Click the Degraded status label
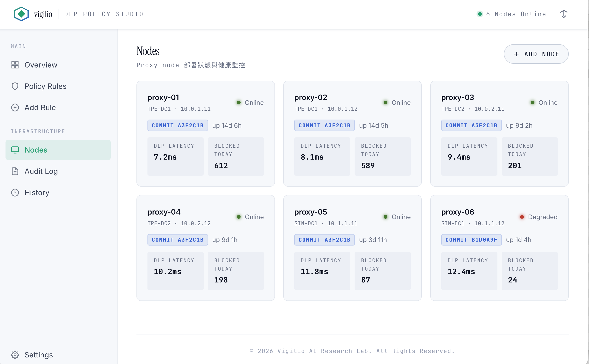This screenshot has width=589, height=364. click(x=543, y=217)
